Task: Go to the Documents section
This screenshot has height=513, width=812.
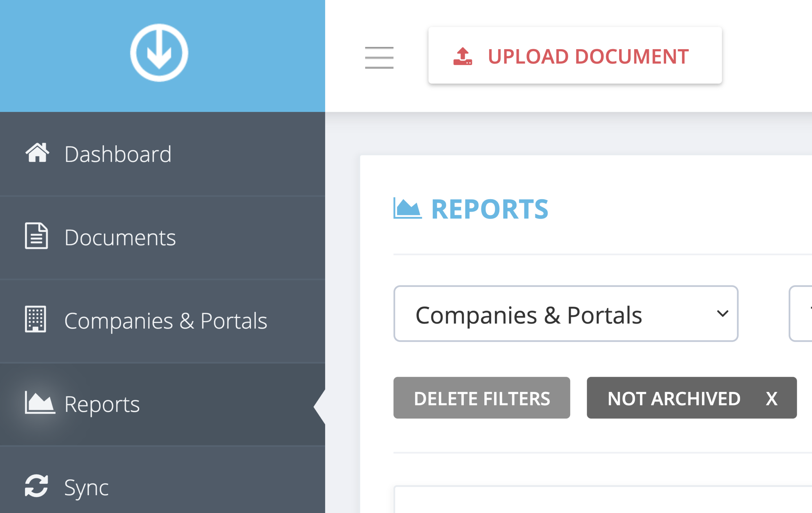Action: tap(162, 237)
